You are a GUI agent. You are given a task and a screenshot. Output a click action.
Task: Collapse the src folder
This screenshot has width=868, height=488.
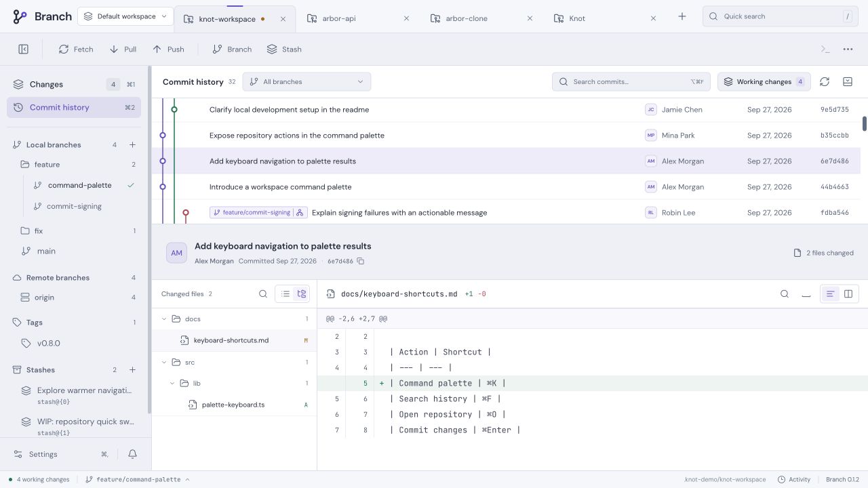click(164, 363)
